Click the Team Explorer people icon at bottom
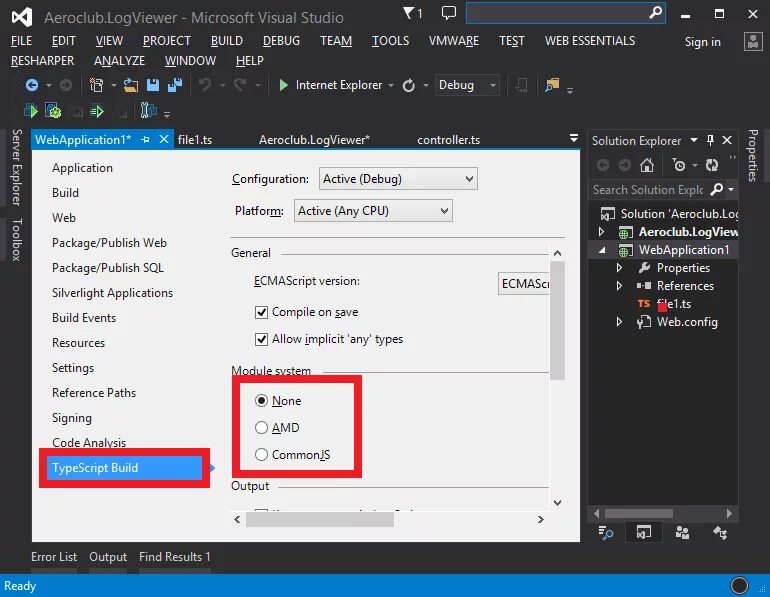Screen dimensions: 770x597 [682, 533]
